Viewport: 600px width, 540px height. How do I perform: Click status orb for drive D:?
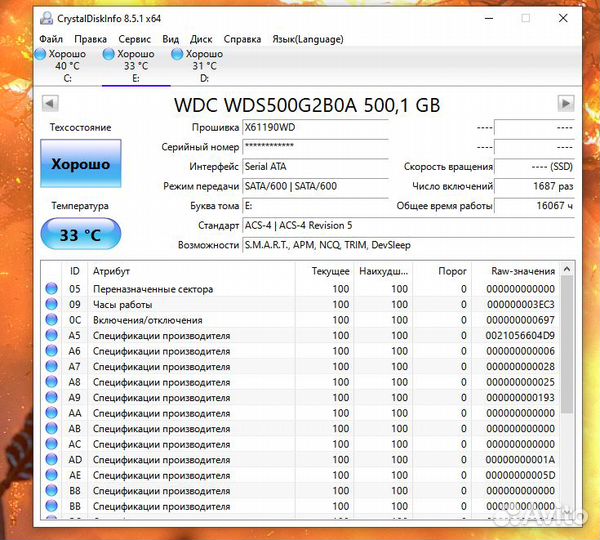[177, 54]
